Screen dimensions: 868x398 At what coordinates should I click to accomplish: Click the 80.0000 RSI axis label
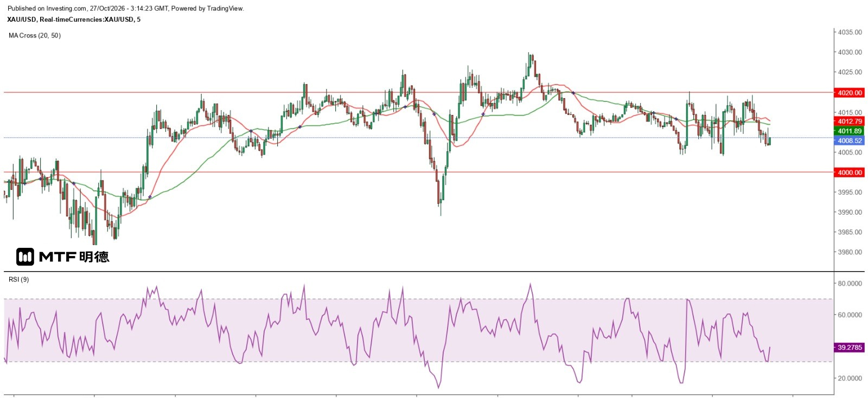coord(850,284)
